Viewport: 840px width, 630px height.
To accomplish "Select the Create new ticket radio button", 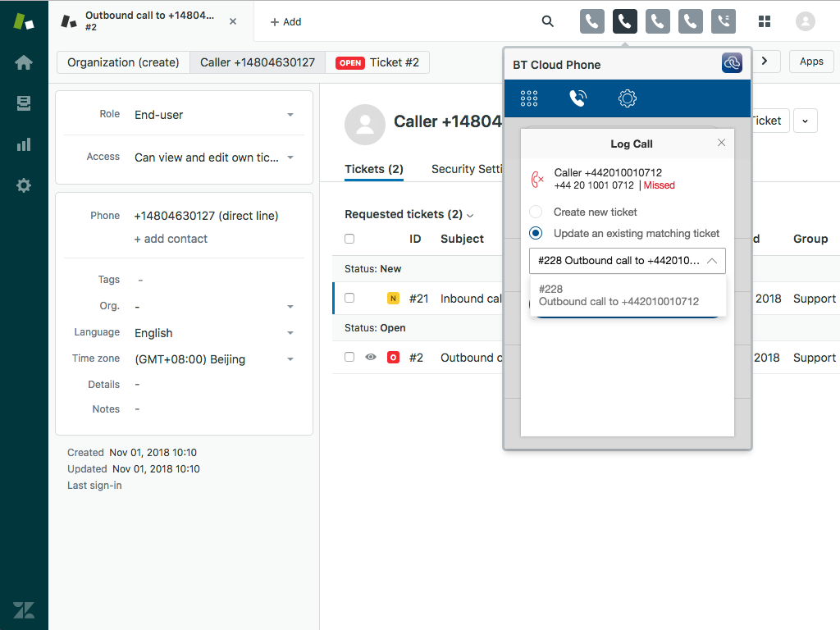I will [537, 211].
